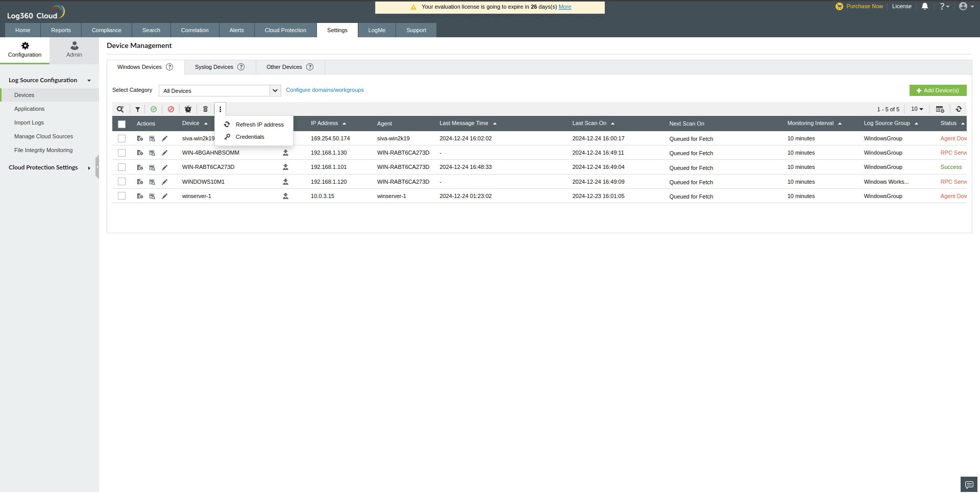The width and height of the screenshot is (980, 493).
Task: Refresh the device list with the refresh icon
Action: pos(959,109)
